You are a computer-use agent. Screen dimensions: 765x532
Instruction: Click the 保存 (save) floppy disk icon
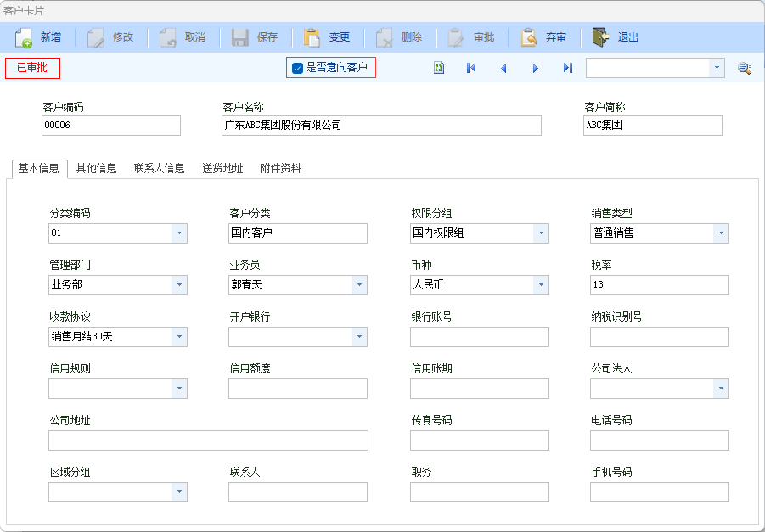[x=240, y=37]
